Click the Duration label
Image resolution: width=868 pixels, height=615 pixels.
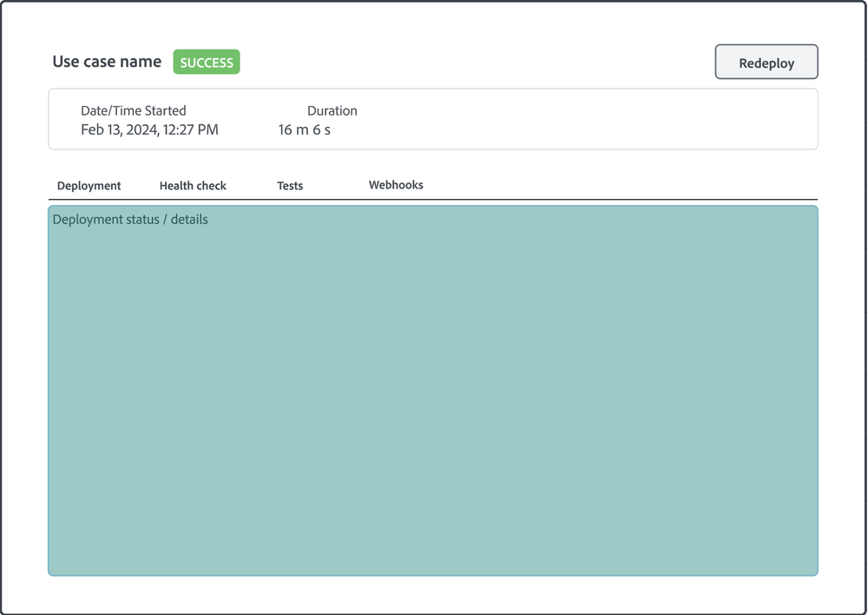pos(332,111)
